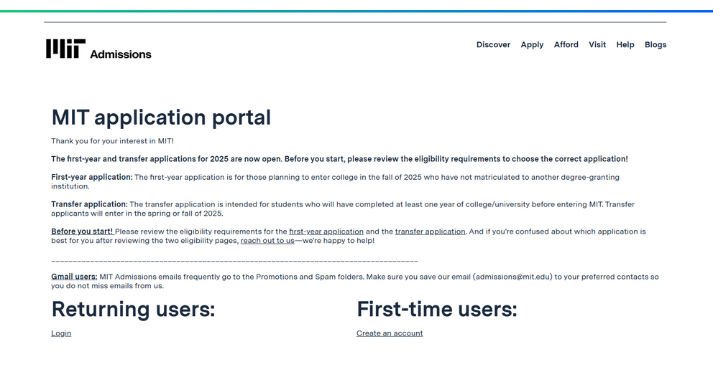The height and width of the screenshot is (370, 713).
Task: Click the 'First-time users:' heading
Action: coord(437,309)
